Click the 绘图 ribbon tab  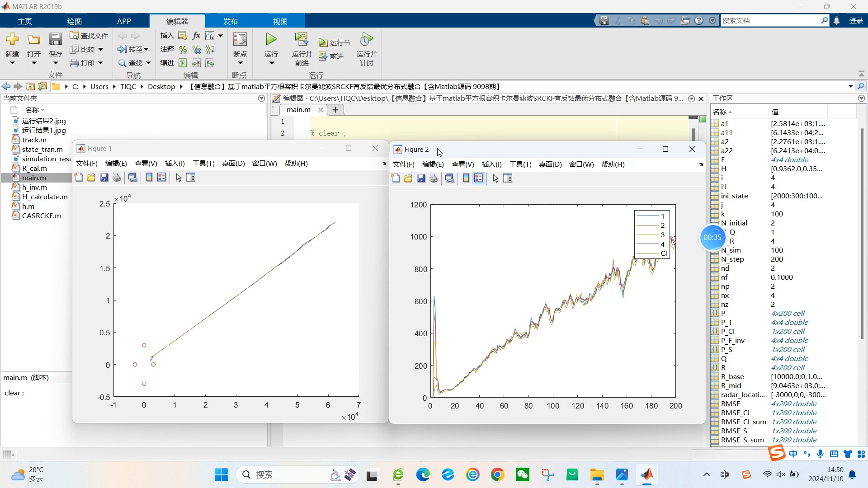coord(74,21)
